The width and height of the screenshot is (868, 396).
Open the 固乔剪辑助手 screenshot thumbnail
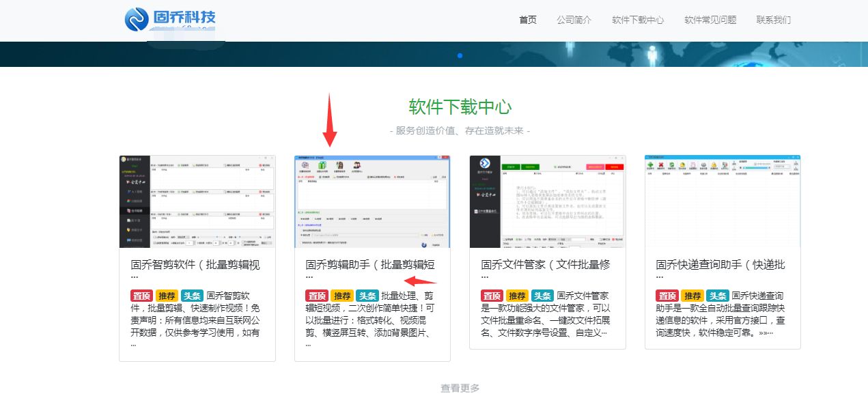pos(372,201)
